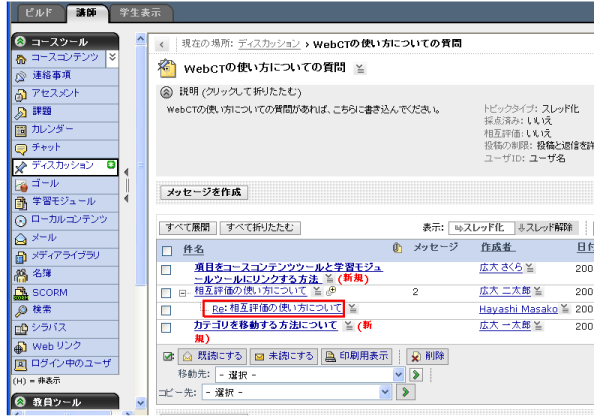Click the すべて展開 button
This screenshot has height=416, width=600.
coord(188,228)
